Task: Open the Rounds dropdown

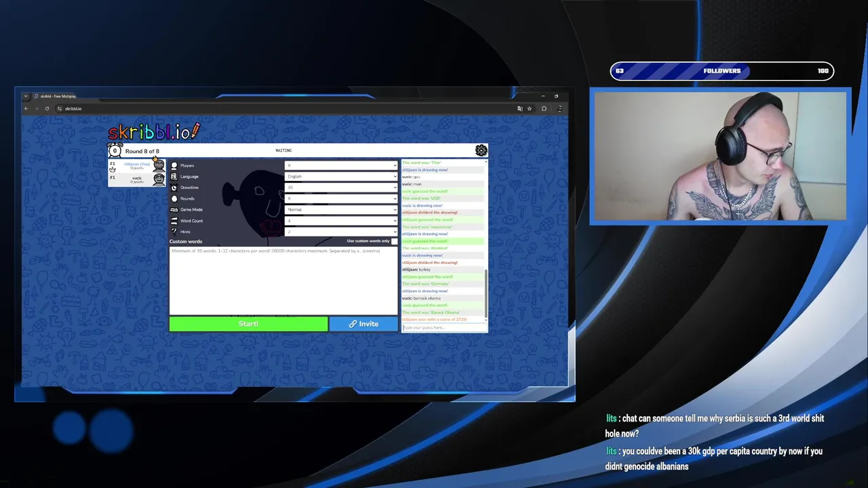Action: (x=341, y=199)
